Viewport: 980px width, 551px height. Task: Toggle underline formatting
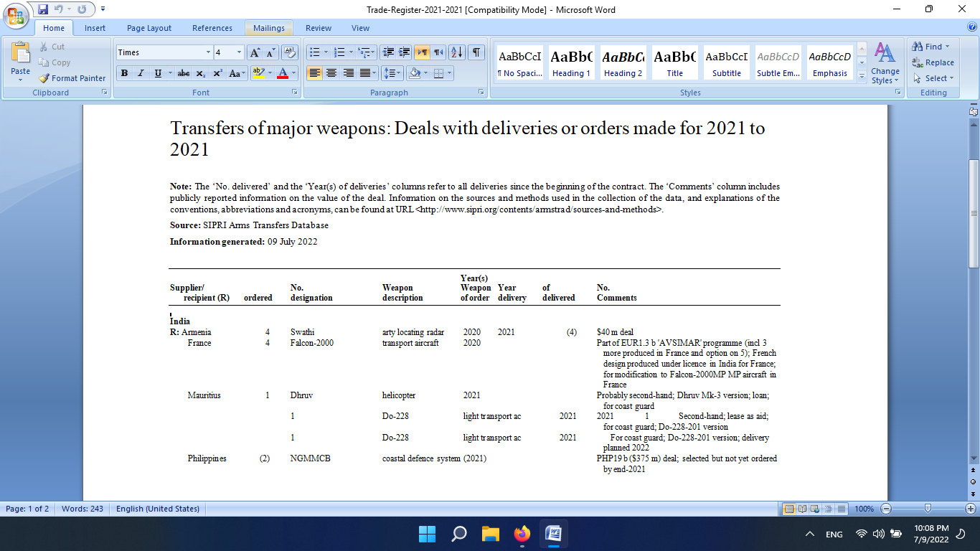pos(157,73)
